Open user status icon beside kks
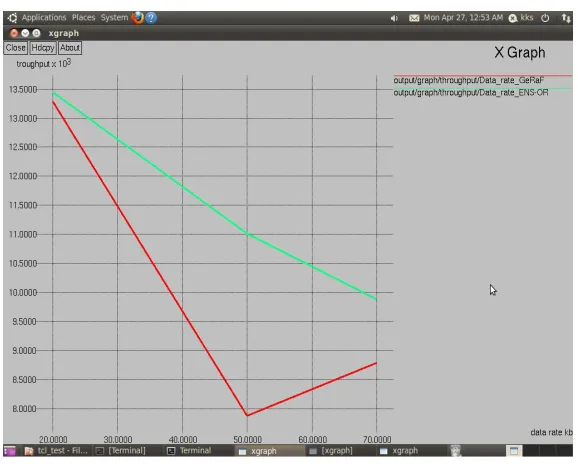578x464 pixels. point(513,18)
